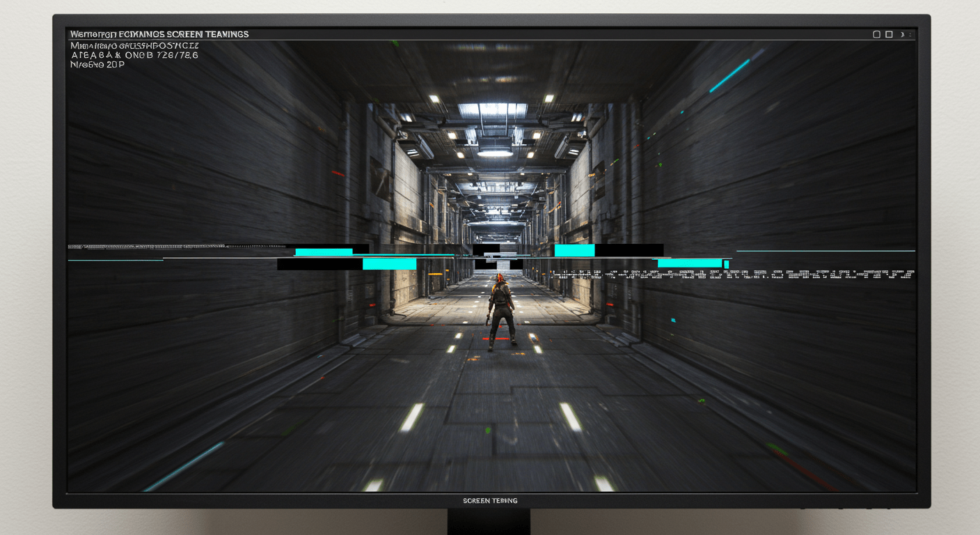
Task: Open the vertical dots menu in title bar
Action: pos(910,34)
